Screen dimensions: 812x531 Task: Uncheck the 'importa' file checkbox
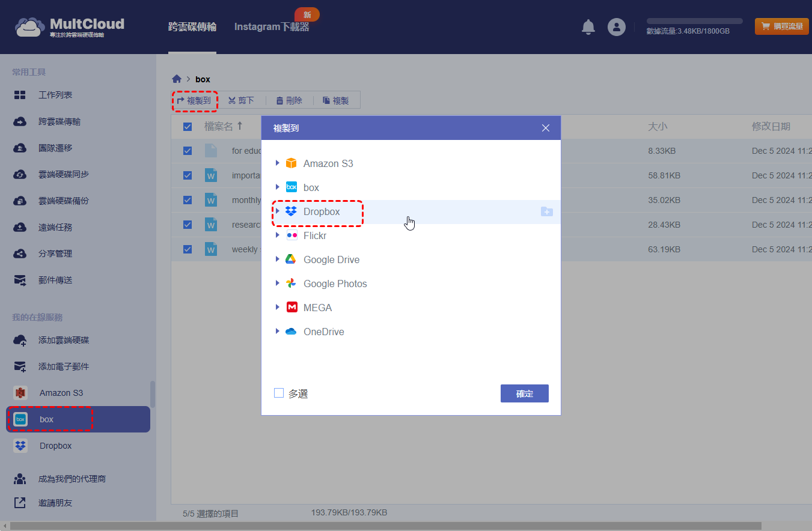pos(188,175)
